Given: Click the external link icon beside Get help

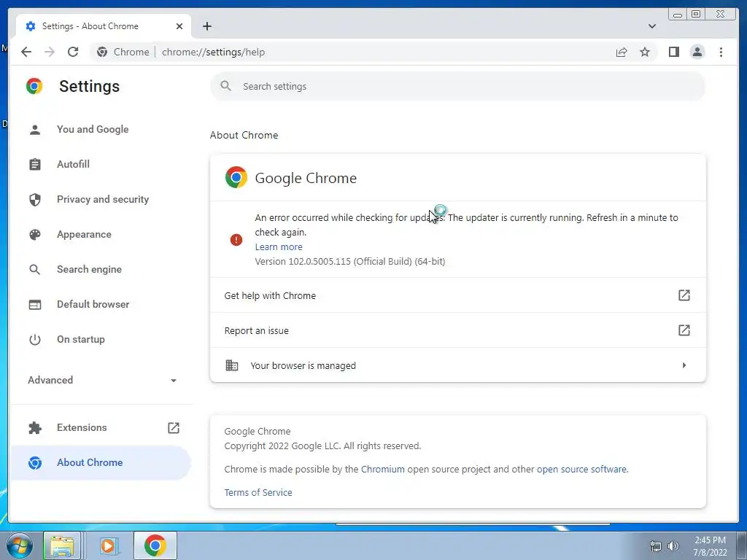Looking at the screenshot, I should 684,295.
